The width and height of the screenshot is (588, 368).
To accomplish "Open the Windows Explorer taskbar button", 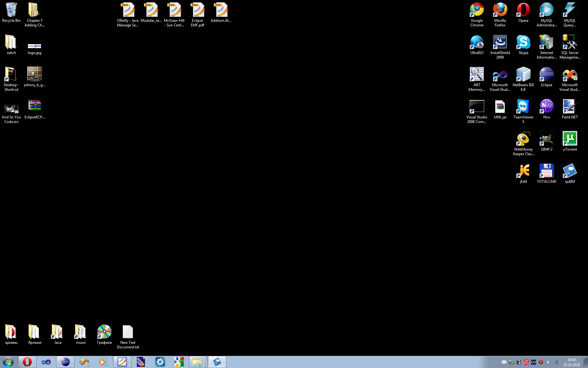I will click(x=197, y=362).
